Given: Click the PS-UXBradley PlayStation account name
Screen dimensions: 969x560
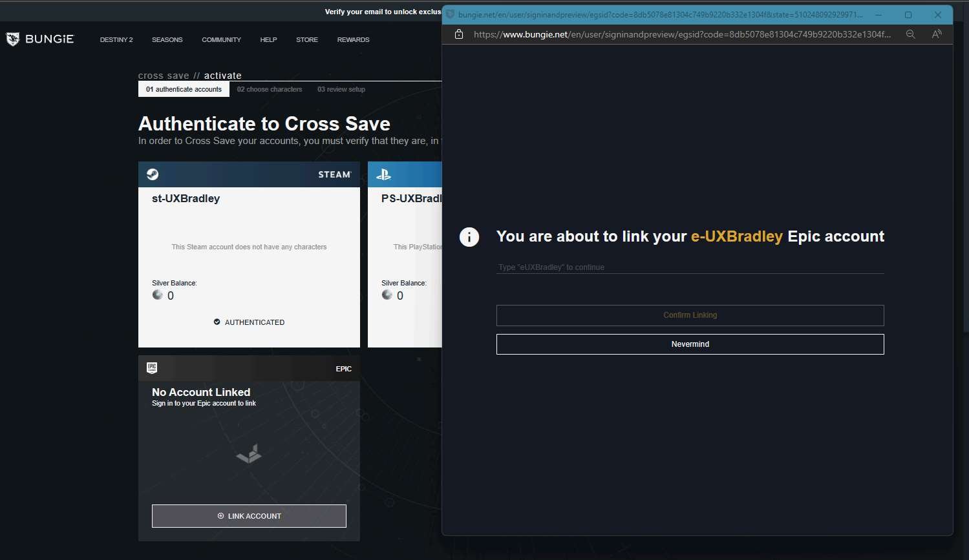Looking at the screenshot, I should click(411, 198).
